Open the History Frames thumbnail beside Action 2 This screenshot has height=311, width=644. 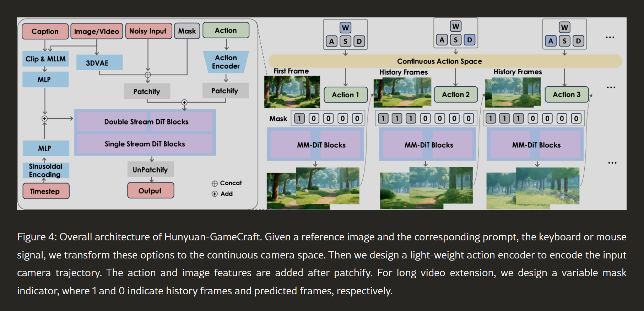(402, 93)
